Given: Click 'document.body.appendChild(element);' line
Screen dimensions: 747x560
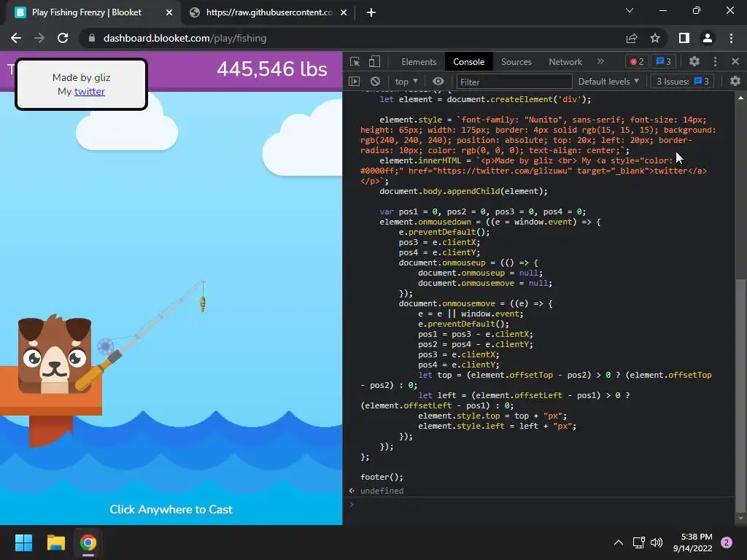Looking at the screenshot, I should [x=463, y=192].
